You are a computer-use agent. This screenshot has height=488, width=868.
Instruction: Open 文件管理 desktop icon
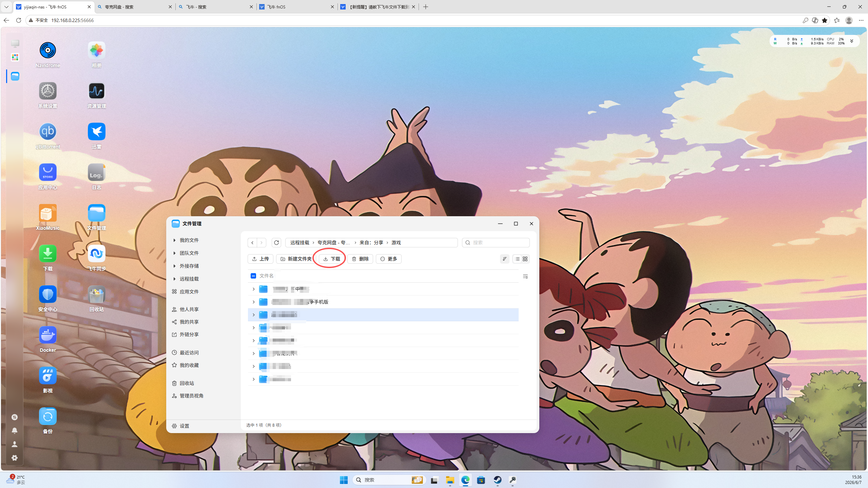[x=97, y=213]
